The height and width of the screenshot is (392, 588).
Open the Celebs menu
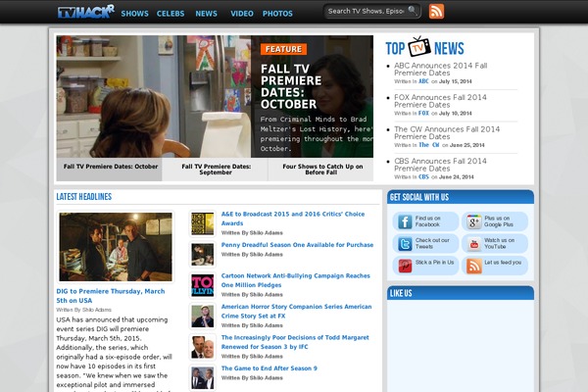171,14
